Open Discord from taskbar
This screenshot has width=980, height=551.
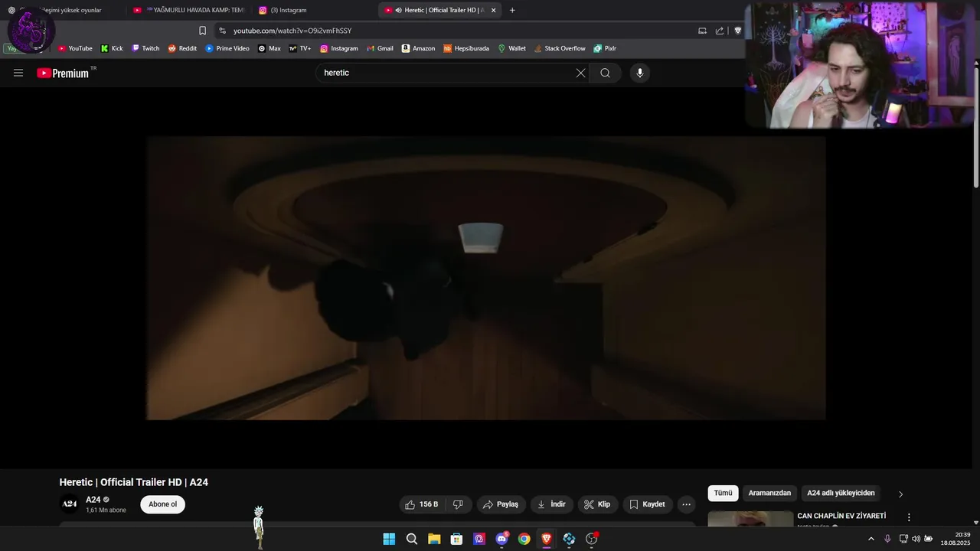coord(501,539)
